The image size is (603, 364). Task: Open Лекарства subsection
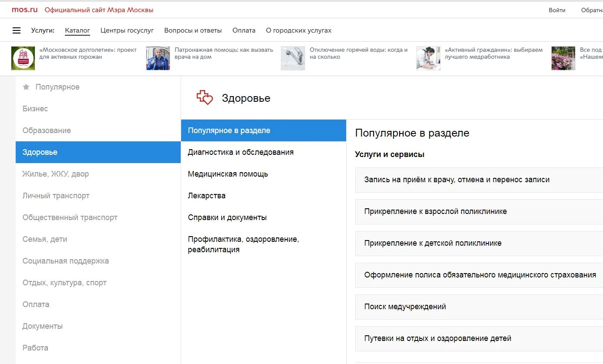coord(263,196)
